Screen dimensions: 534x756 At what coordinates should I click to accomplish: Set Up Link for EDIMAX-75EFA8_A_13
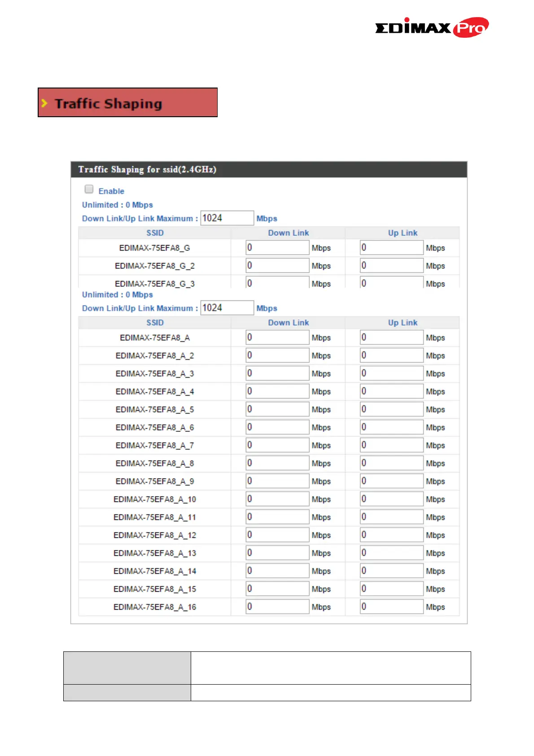coord(392,553)
